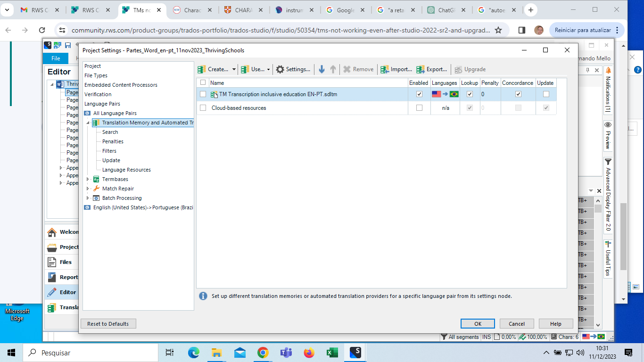
Task: Toggle the select-all checkbox beside Name header
Action: [203, 82]
